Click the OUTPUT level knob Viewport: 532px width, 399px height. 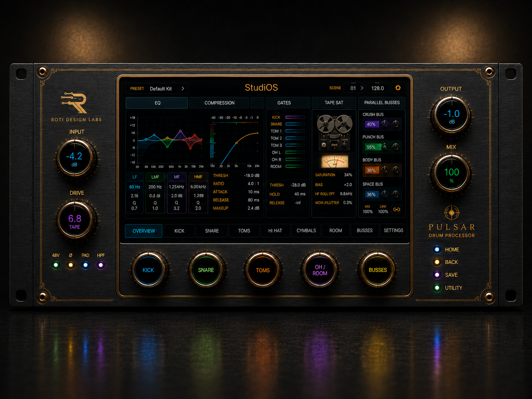[451, 115]
